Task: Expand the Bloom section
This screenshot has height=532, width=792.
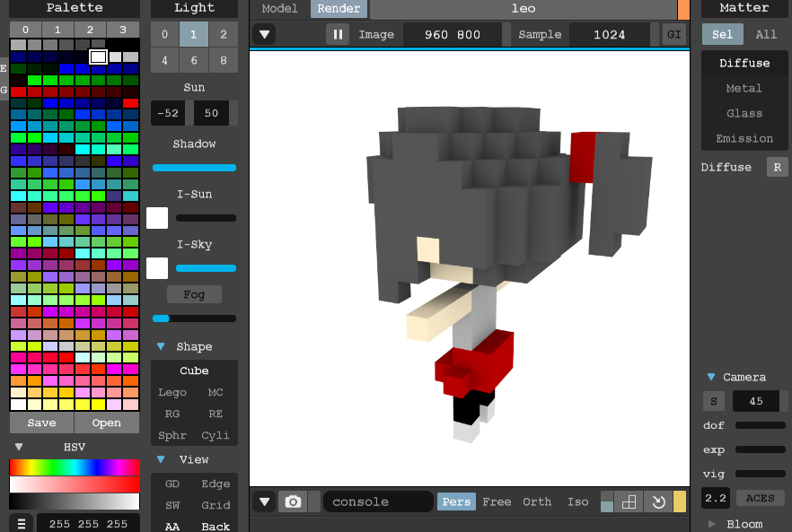Action: point(712,524)
